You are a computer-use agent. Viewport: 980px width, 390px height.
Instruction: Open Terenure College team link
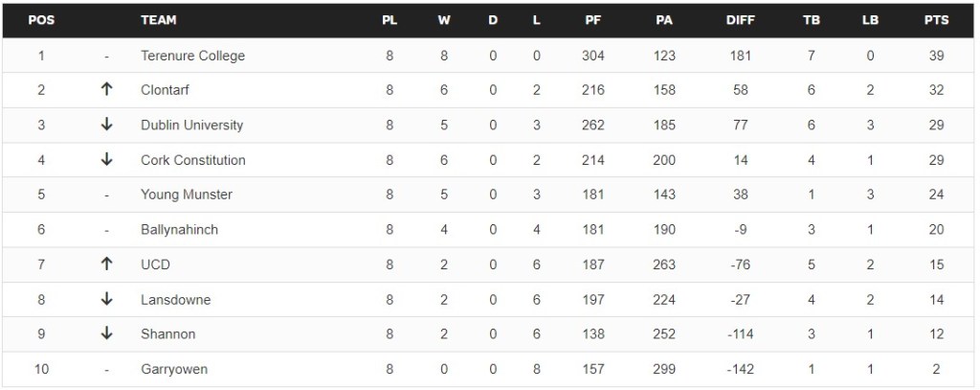tap(192, 56)
